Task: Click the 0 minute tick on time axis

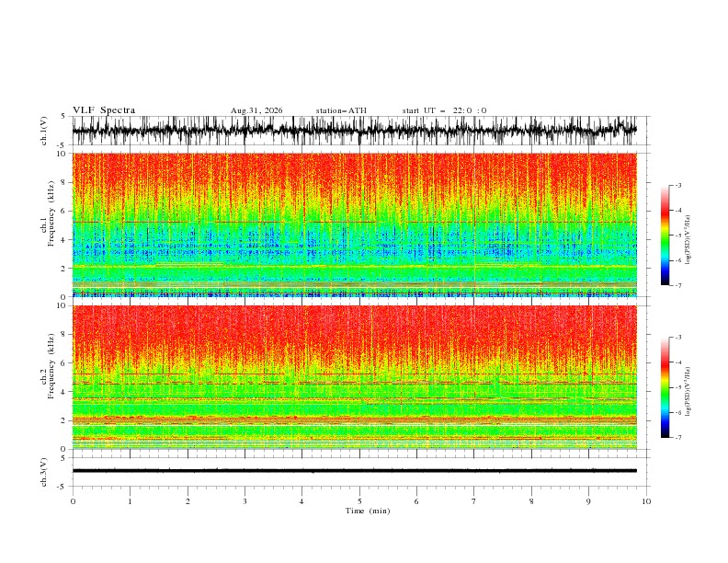Action: [x=73, y=501]
